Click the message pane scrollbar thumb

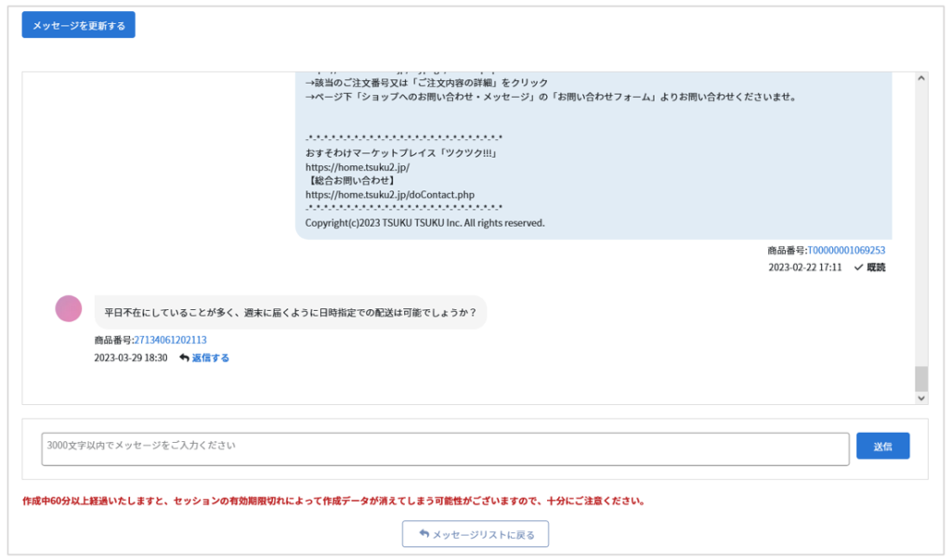coord(920,377)
